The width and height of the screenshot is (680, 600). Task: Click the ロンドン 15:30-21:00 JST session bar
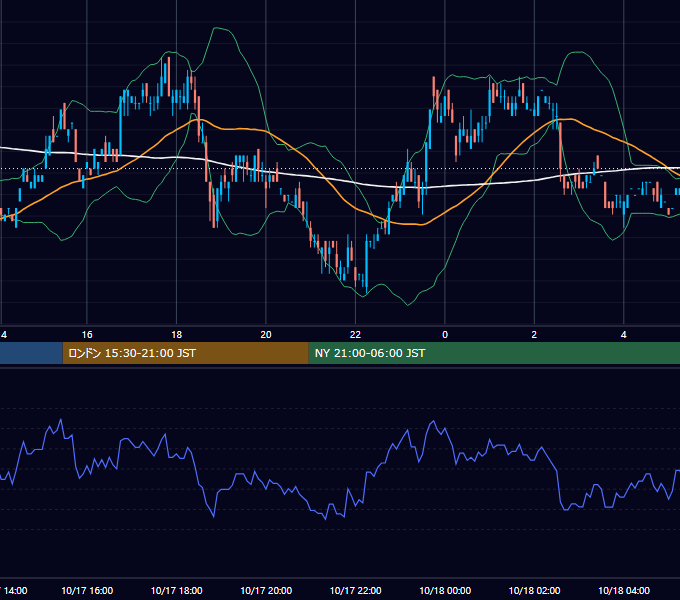tap(186, 353)
